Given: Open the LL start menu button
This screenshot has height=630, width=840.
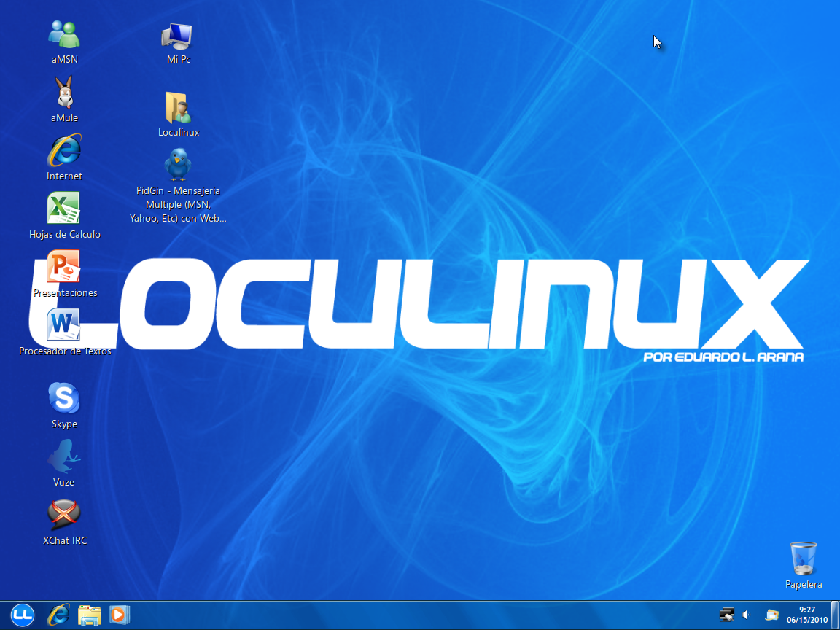Looking at the screenshot, I should click(23, 615).
